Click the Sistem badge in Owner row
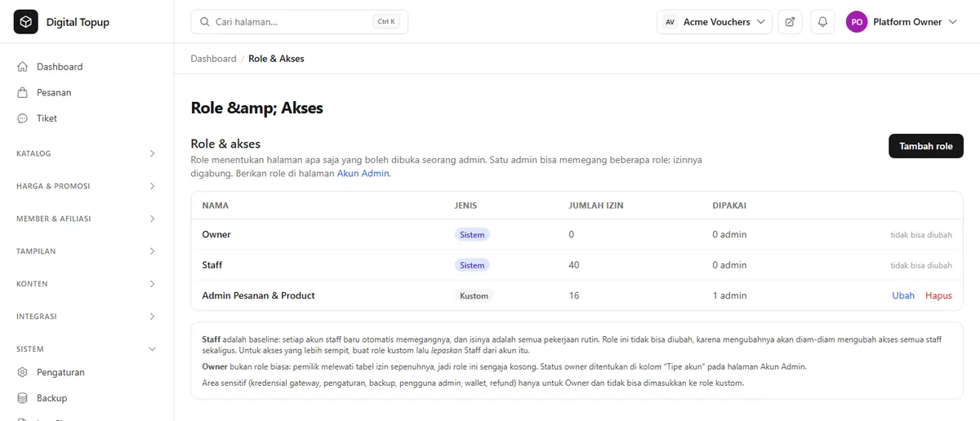This screenshot has height=421, width=980. pyautogui.click(x=472, y=234)
